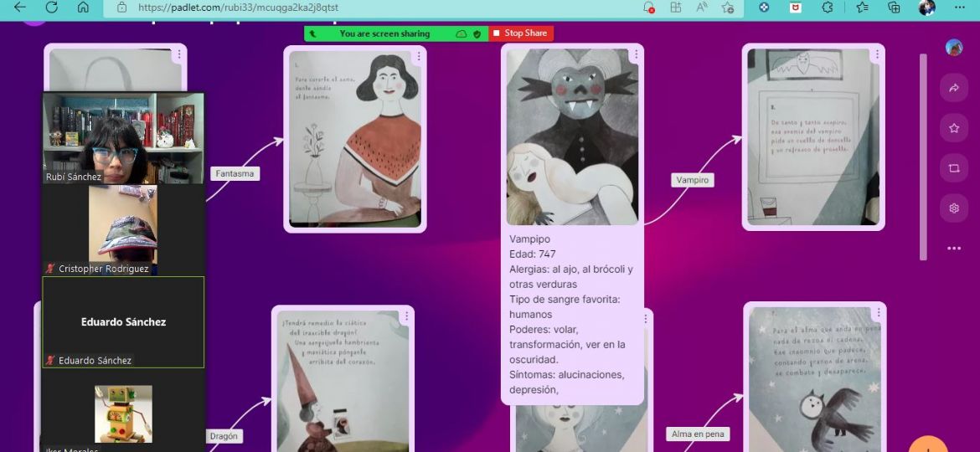Open Padlet settings gear
This screenshot has width=980, height=452.
pos(954,208)
